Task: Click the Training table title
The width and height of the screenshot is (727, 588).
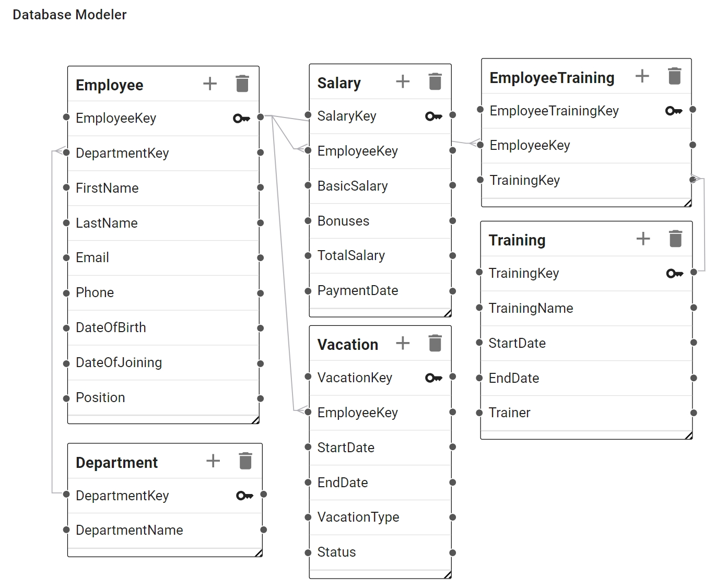Action: 517,240
